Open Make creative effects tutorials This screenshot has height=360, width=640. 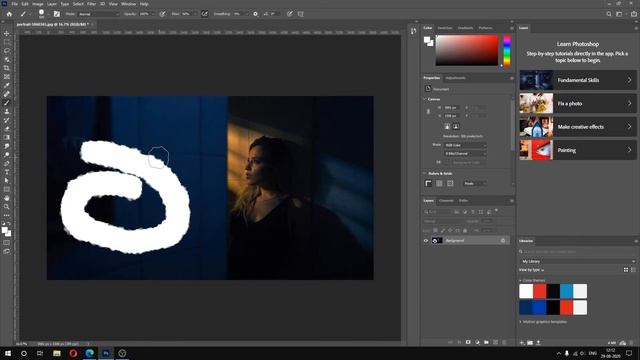click(577, 127)
